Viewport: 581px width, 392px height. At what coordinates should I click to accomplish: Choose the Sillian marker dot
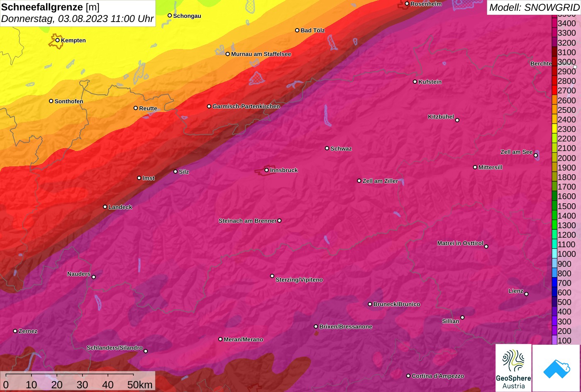462,318
